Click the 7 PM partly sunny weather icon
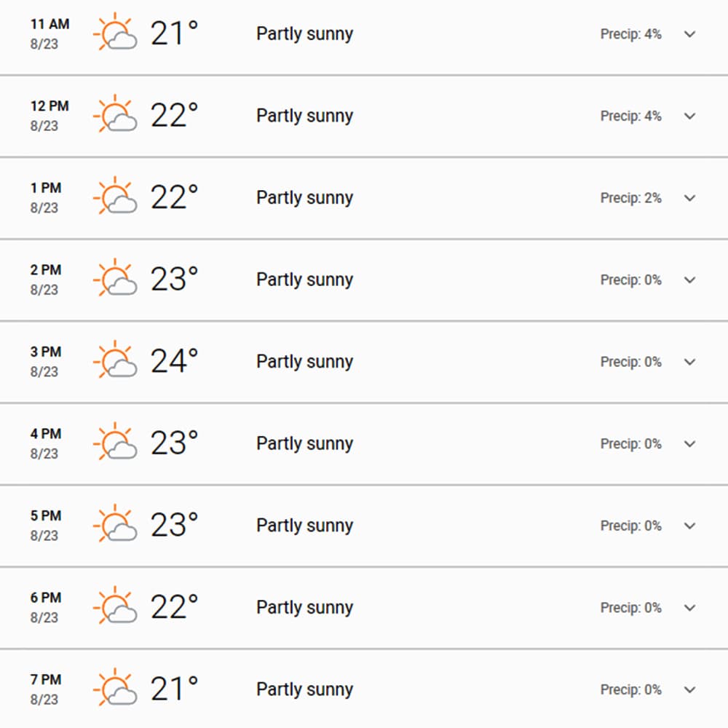Image resolution: width=728 pixels, height=728 pixels. [x=115, y=687]
